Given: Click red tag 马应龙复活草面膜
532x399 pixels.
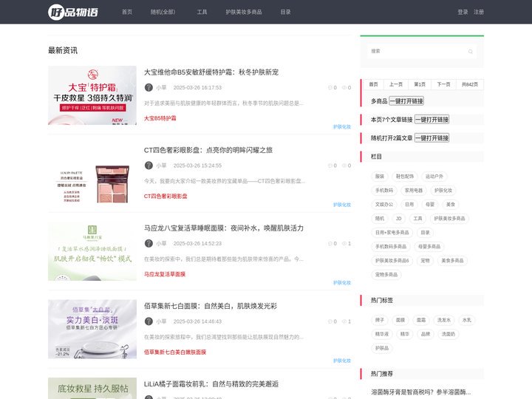Looking at the screenshot, I should [165, 274].
